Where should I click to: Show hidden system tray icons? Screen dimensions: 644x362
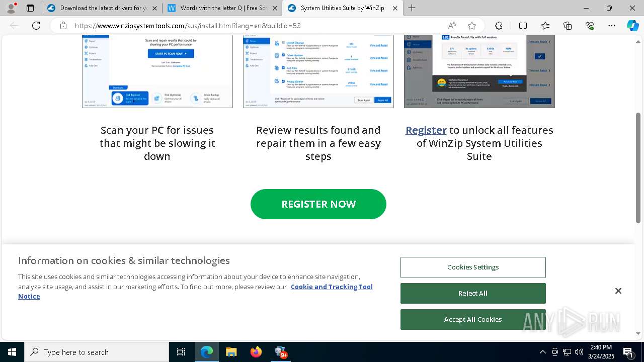[542, 352]
